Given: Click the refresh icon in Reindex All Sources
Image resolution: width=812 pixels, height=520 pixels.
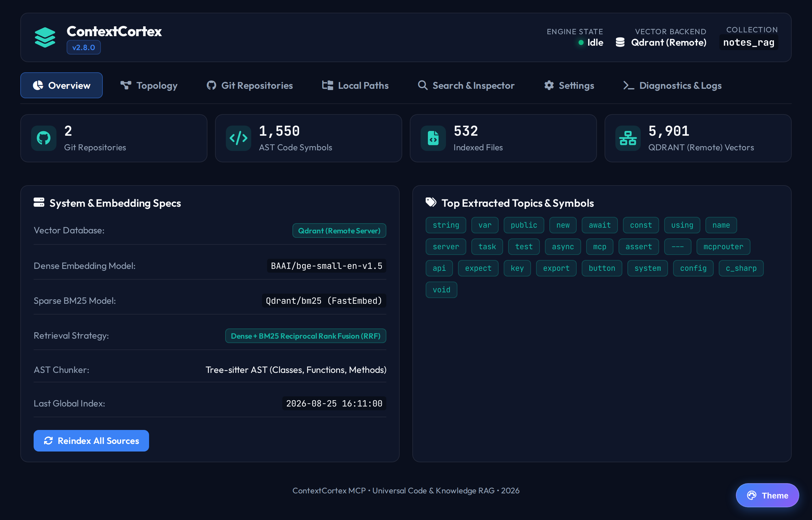Looking at the screenshot, I should (x=48, y=441).
